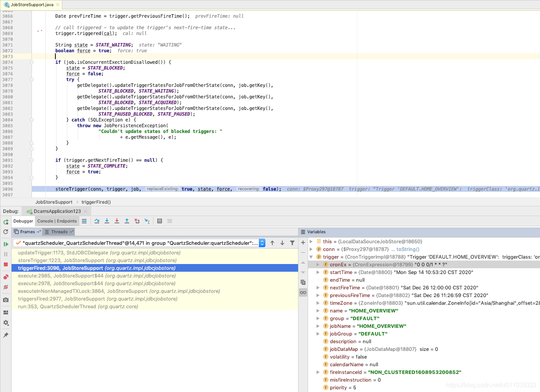Switch to the Debugger tab
The width and height of the screenshot is (540, 392).
click(x=23, y=221)
